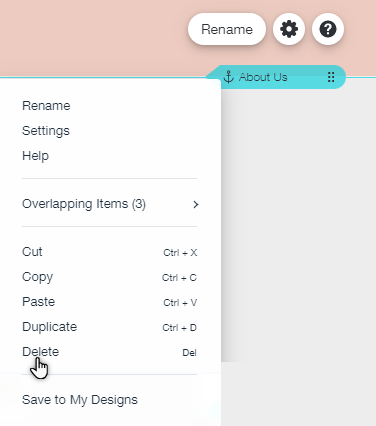Click the Rename pill button at top

pyautogui.click(x=227, y=29)
